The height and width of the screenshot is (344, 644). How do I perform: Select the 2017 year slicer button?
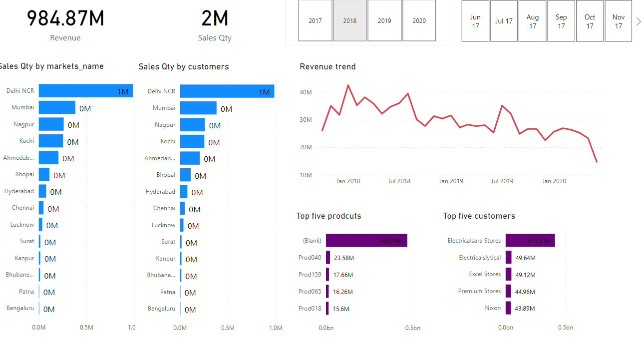315,20
